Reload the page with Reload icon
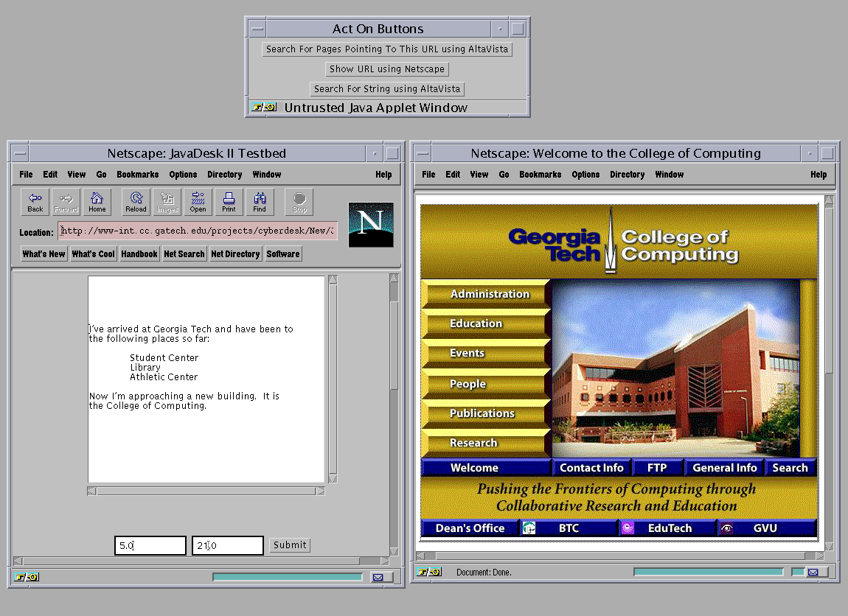Screen dimensions: 848x616 (x=136, y=201)
